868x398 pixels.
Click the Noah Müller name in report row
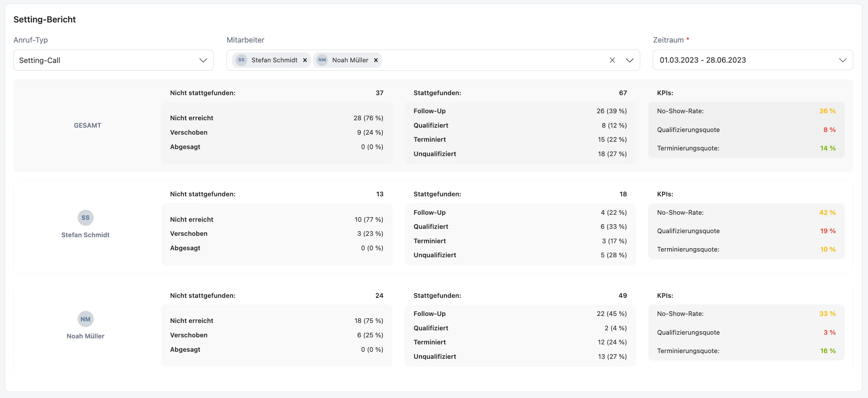tap(86, 336)
